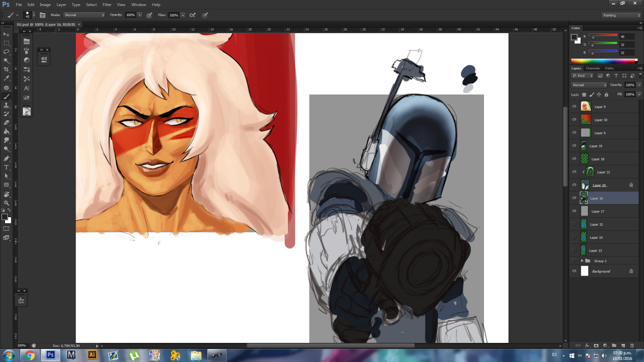The height and width of the screenshot is (362, 644).
Task: Select the Dodge tool
Action: (x=7, y=149)
